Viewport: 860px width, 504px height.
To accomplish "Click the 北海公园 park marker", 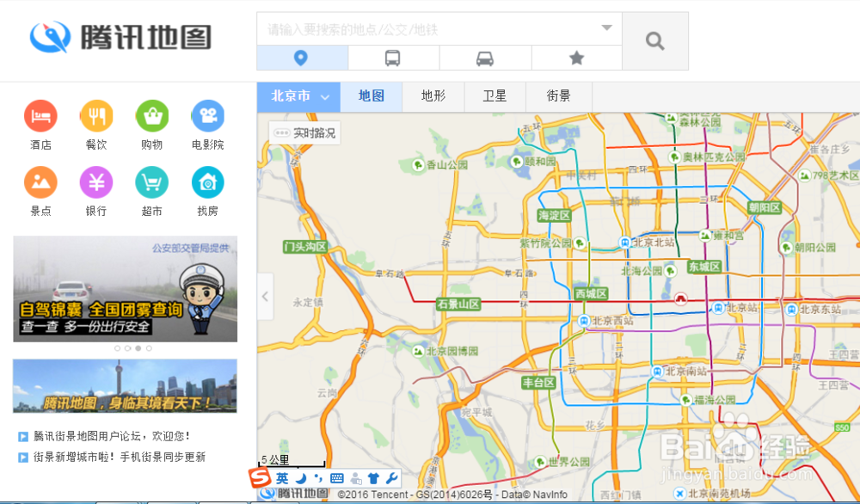I will pos(670,271).
